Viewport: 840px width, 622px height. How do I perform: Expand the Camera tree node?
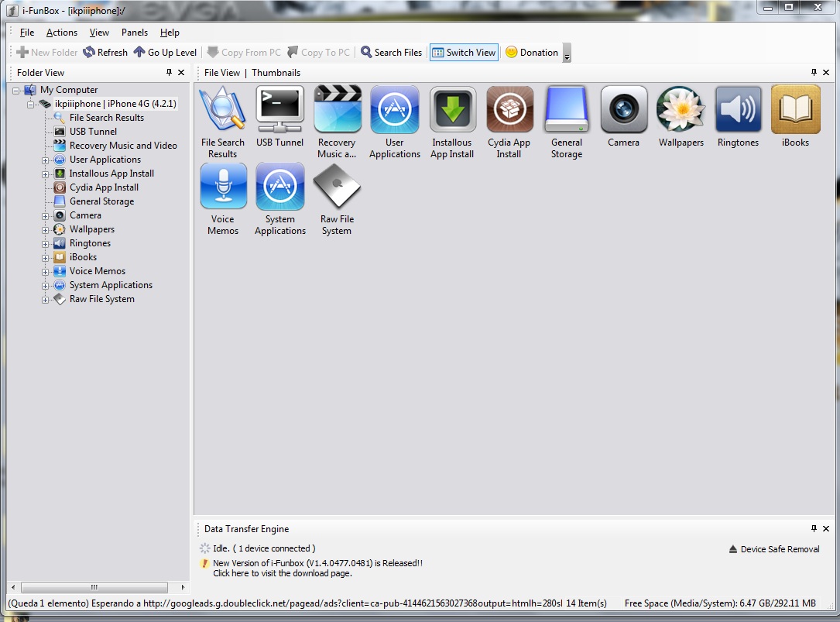pyautogui.click(x=46, y=216)
